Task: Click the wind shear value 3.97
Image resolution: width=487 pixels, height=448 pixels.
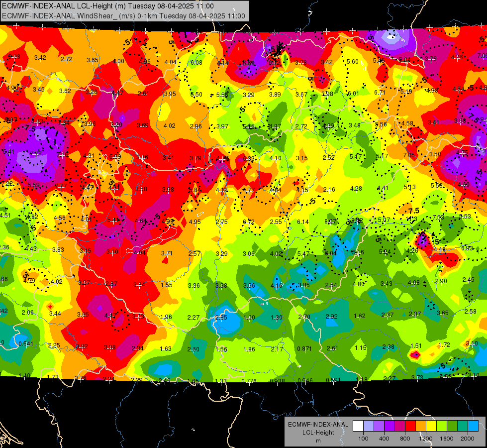Action: tap(222, 126)
